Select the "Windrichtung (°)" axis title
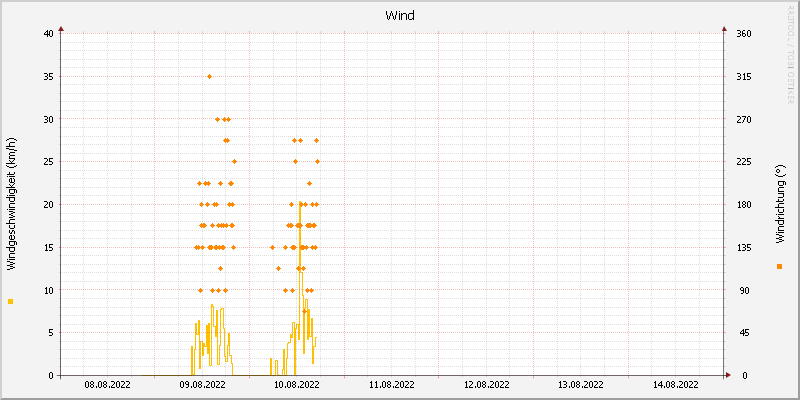Image resolution: width=800 pixels, height=400 pixels. pos(779,204)
